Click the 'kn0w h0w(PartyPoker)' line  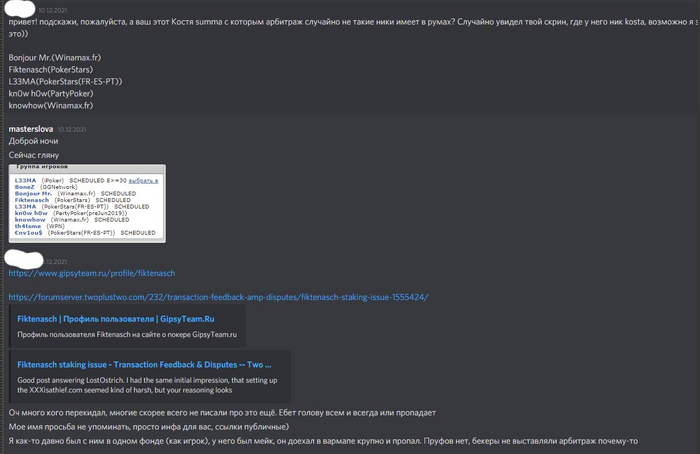point(51,94)
